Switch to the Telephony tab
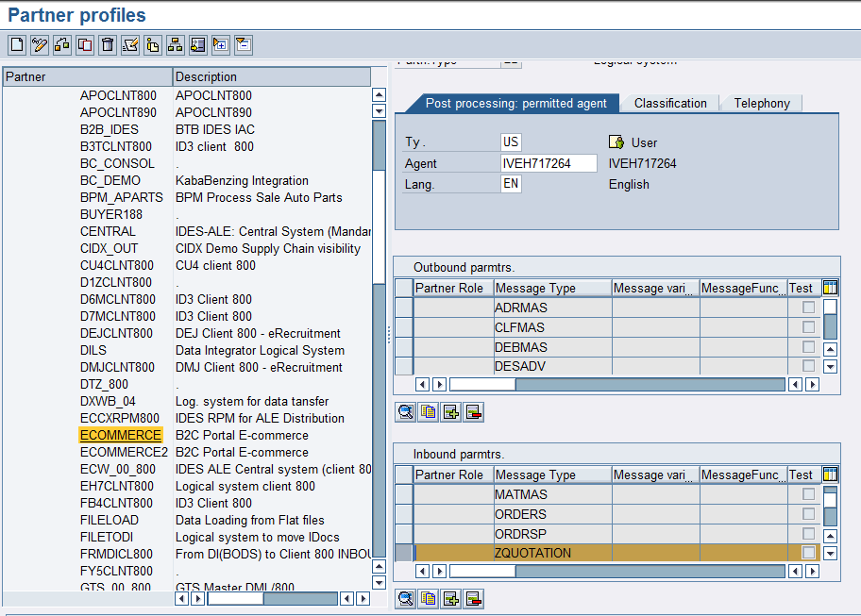Image resolution: width=861 pixels, height=616 pixels. click(x=763, y=103)
